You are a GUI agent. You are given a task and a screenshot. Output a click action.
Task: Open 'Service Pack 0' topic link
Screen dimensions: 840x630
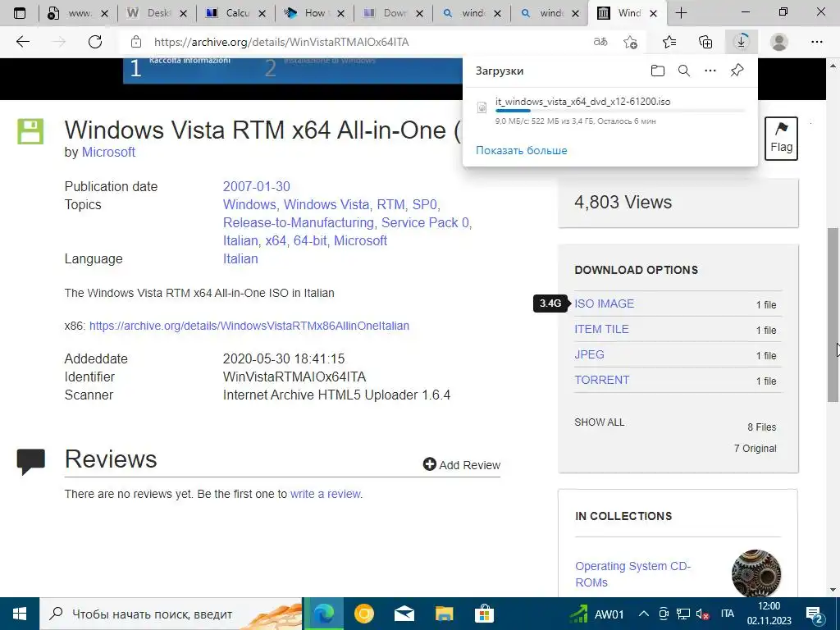point(425,222)
